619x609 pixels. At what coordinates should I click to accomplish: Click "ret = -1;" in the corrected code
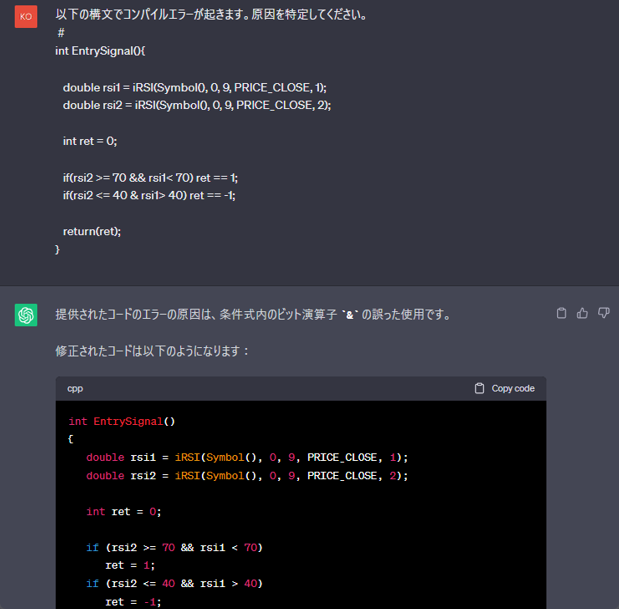tap(132, 601)
